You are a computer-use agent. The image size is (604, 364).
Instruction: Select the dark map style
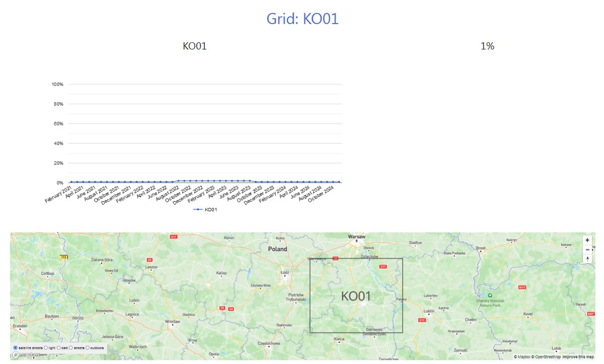click(58, 347)
